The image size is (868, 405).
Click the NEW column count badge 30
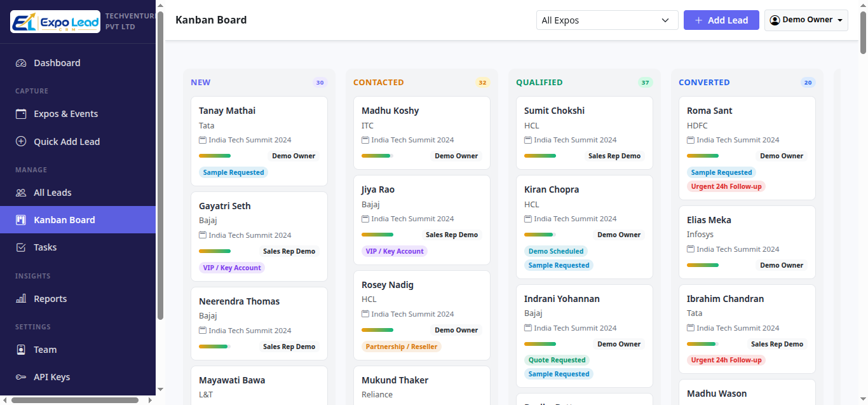[x=320, y=83]
